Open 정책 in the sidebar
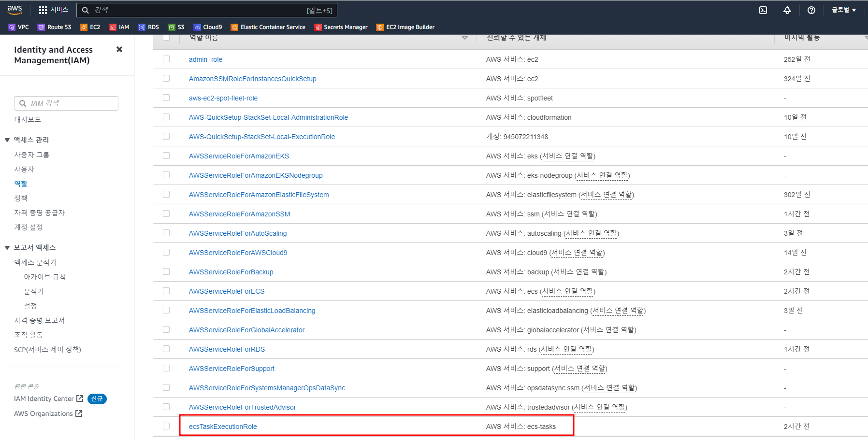Viewport: 868px width, 441px height. click(21, 198)
